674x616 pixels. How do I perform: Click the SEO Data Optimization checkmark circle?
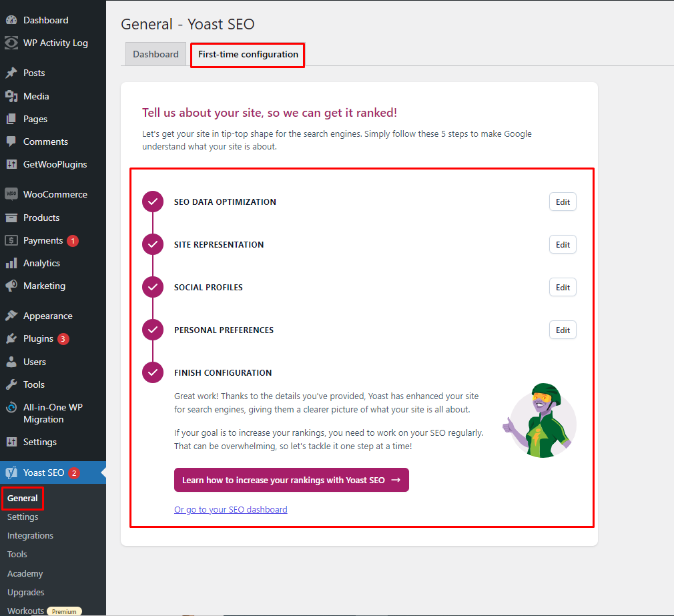(x=153, y=202)
